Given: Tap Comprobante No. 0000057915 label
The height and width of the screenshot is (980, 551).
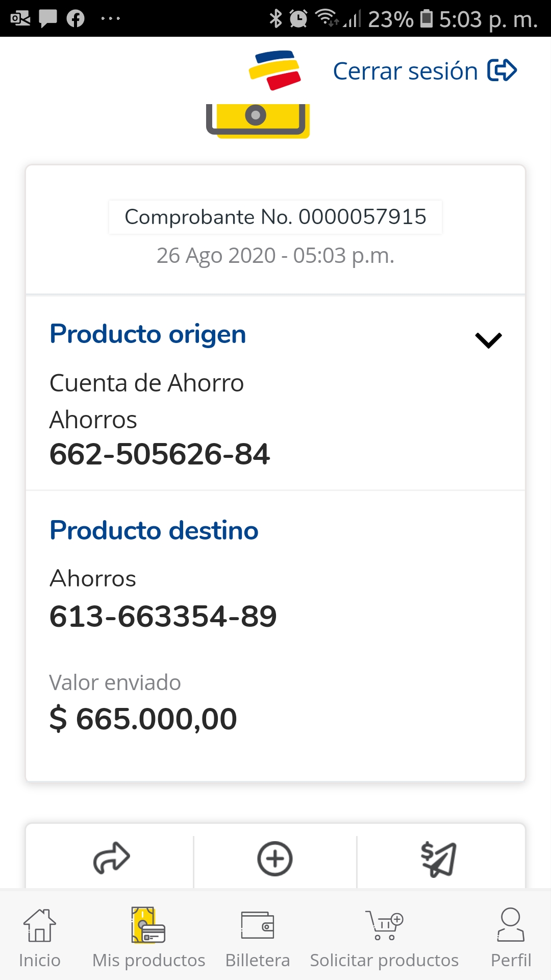Looking at the screenshot, I should [x=275, y=217].
